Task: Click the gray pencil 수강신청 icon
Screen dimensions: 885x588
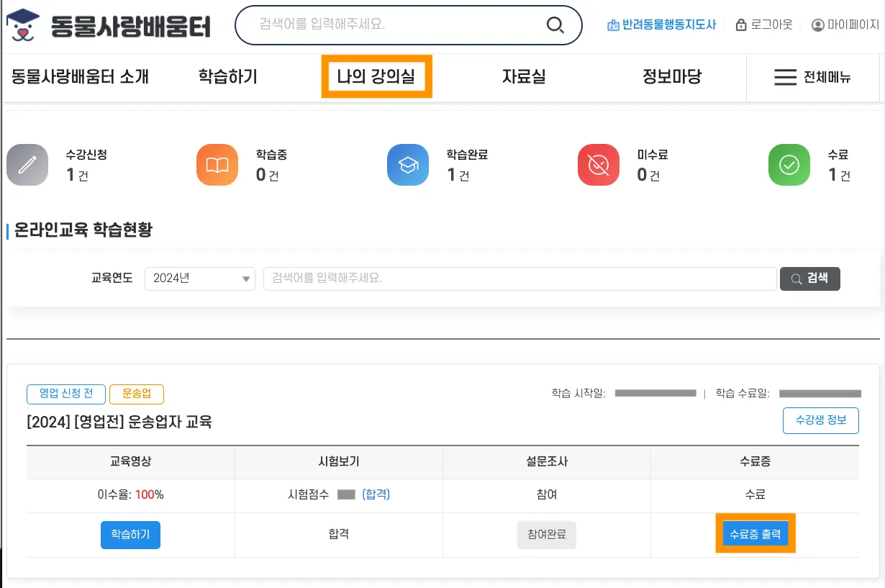Action: [x=27, y=165]
